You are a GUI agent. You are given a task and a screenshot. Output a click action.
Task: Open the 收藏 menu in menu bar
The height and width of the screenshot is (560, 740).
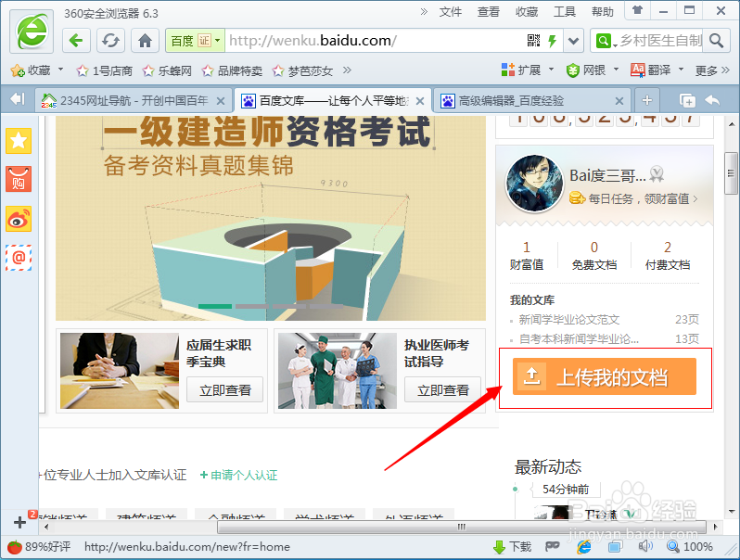pyautogui.click(x=526, y=12)
